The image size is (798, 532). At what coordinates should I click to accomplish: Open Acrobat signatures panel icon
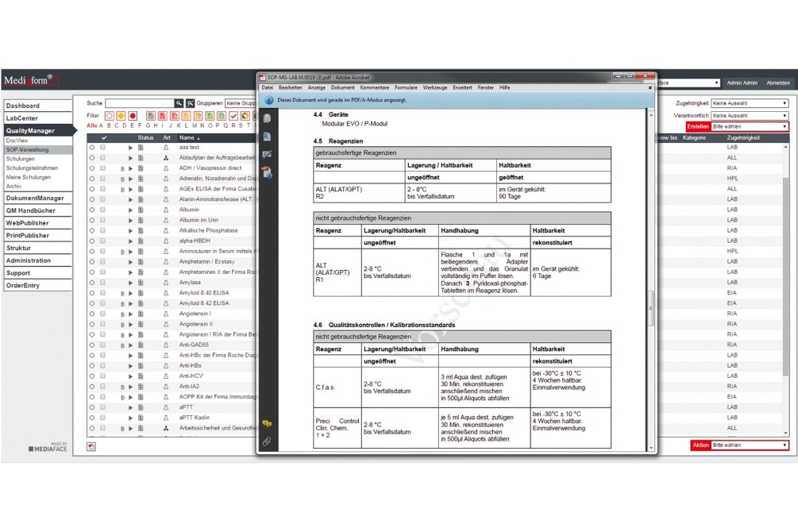tap(267, 154)
